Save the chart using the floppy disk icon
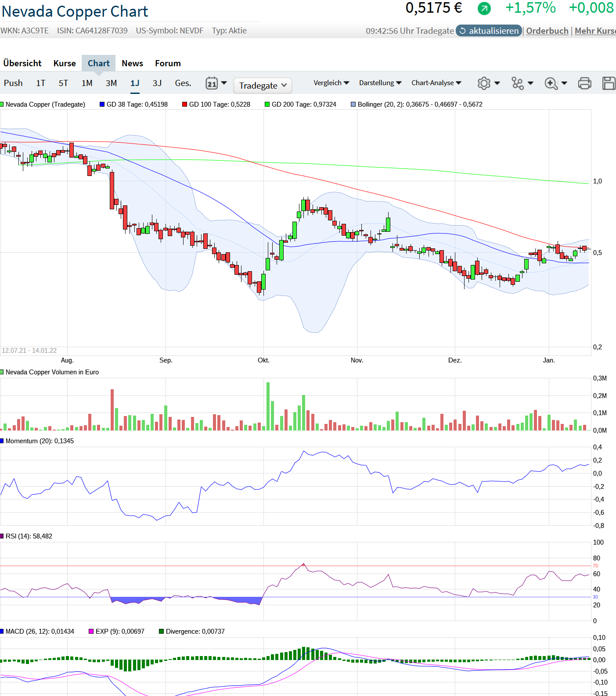616x696 pixels. pos(609,83)
